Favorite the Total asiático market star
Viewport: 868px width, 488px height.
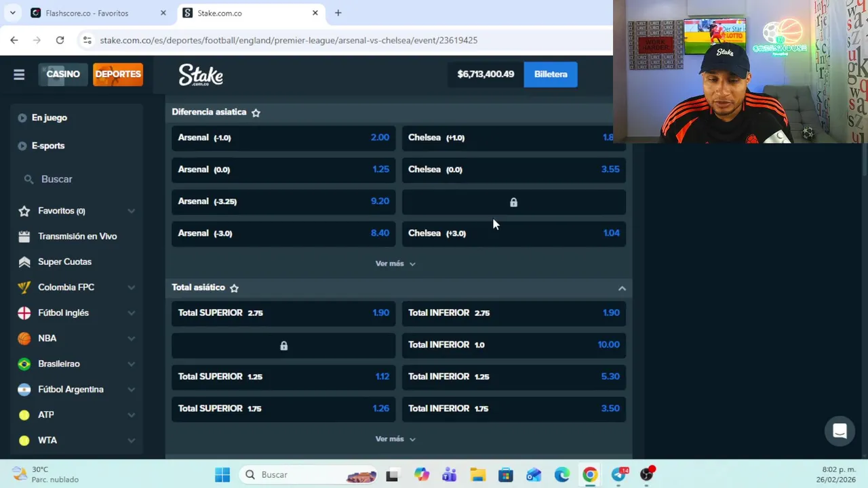click(234, 288)
